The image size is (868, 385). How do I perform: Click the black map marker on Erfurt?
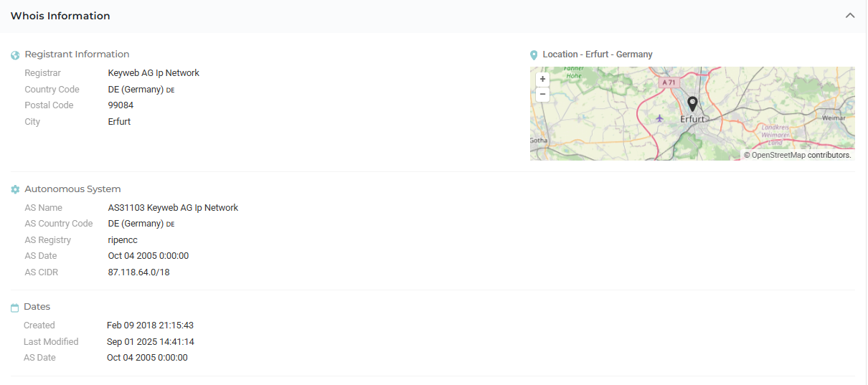point(692,105)
